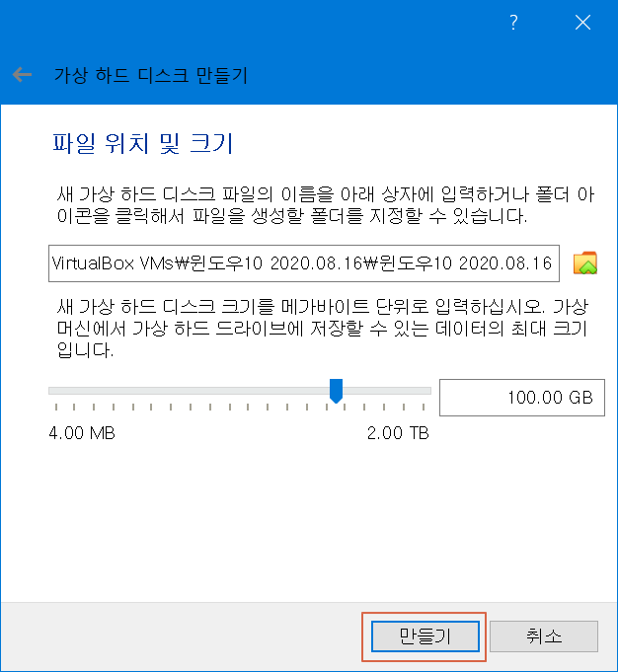
Task: Click the description paragraph about file name
Action: (x=326, y=205)
